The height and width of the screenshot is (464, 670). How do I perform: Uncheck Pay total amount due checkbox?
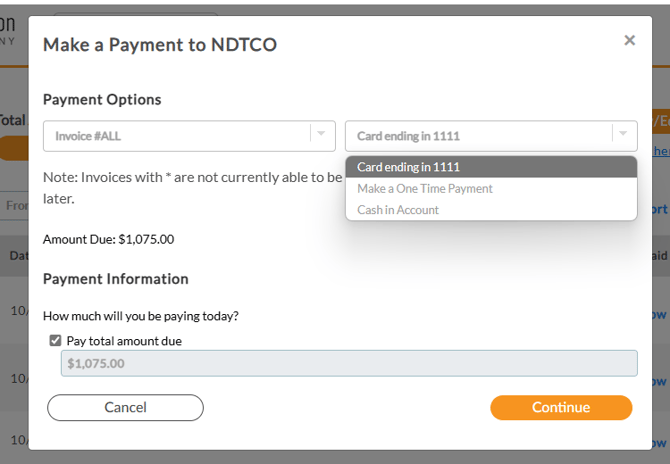(55, 341)
